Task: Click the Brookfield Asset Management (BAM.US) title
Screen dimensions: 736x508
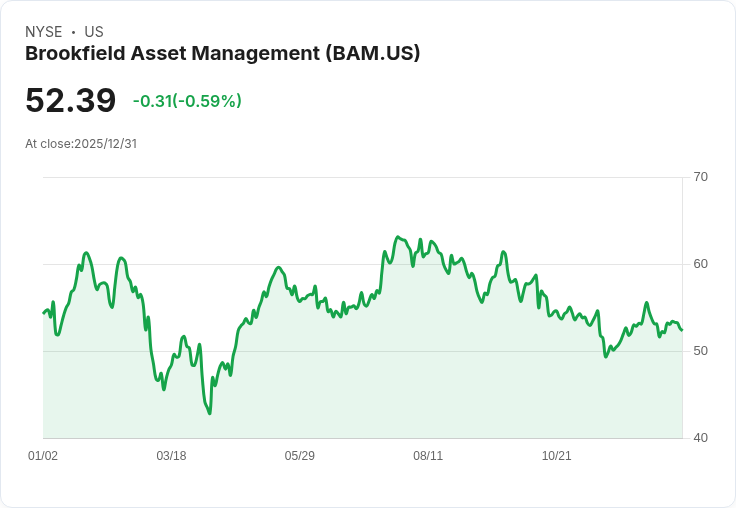Action: [222, 53]
